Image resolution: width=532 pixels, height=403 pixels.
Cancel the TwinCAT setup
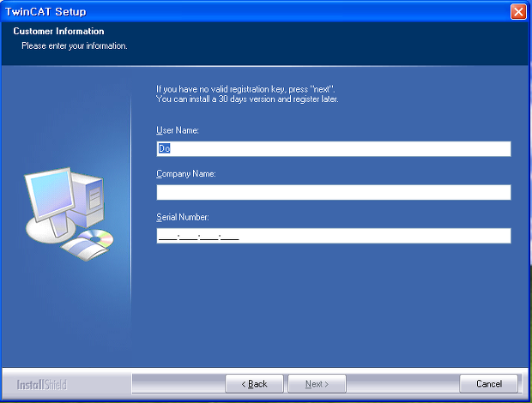click(488, 383)
